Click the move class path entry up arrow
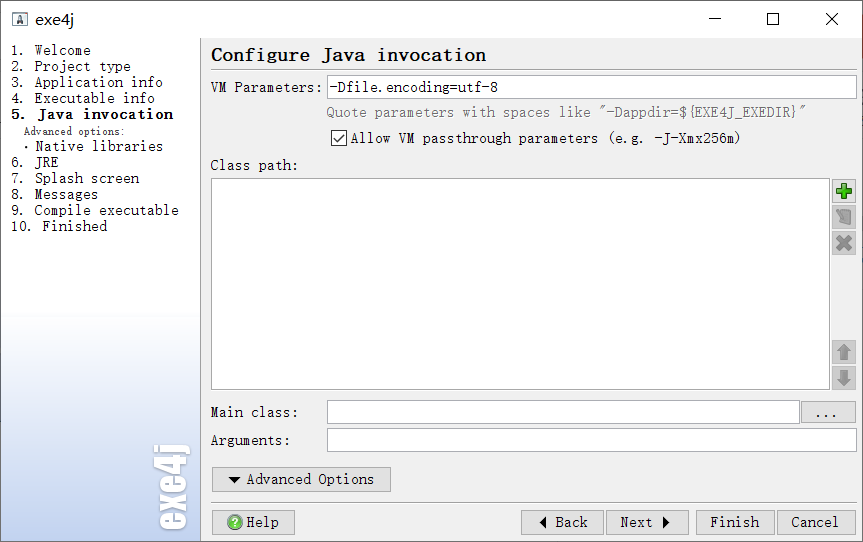Screen dimensions: 863x542 pos(844,352)
